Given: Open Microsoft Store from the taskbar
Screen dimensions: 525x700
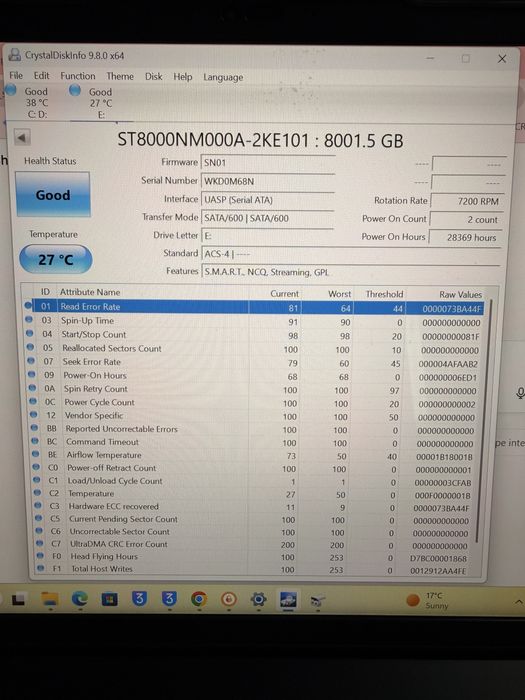Looking at the screenshot, I should coord(109,600).
